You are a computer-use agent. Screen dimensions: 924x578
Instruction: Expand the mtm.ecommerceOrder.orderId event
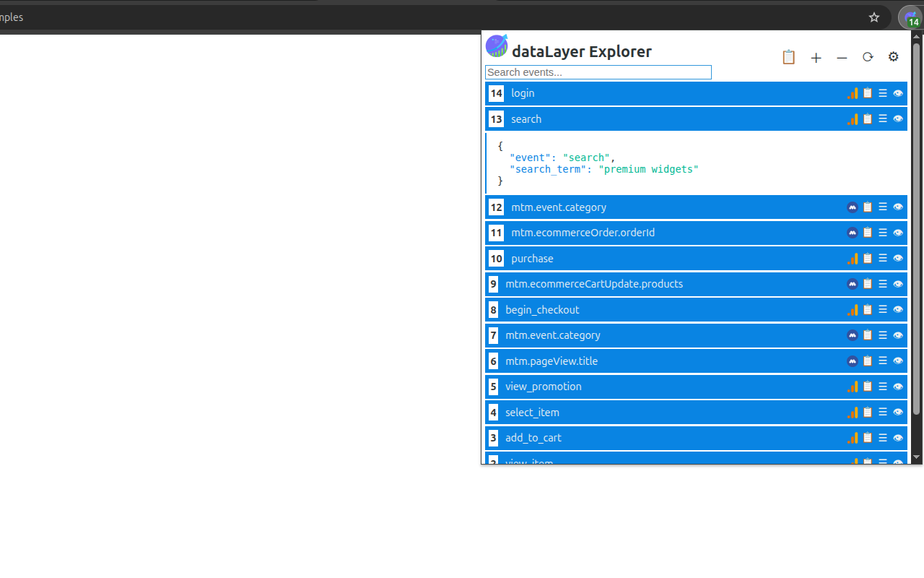(x=696, y=233)
